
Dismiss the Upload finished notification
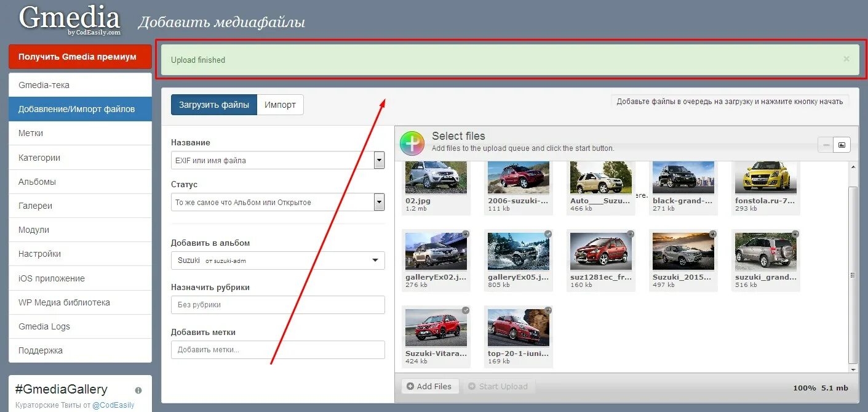[846, 59]
